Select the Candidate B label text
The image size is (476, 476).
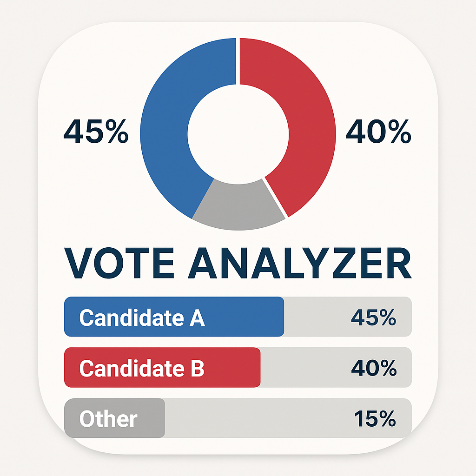pyautogui.click(x=142, y=368)
